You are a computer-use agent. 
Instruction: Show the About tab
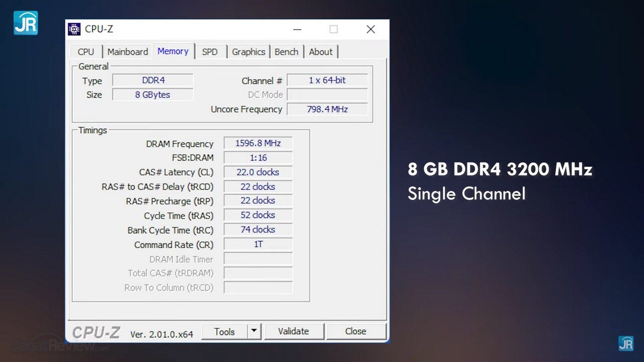pyautogui.click(x=320, y=52)
